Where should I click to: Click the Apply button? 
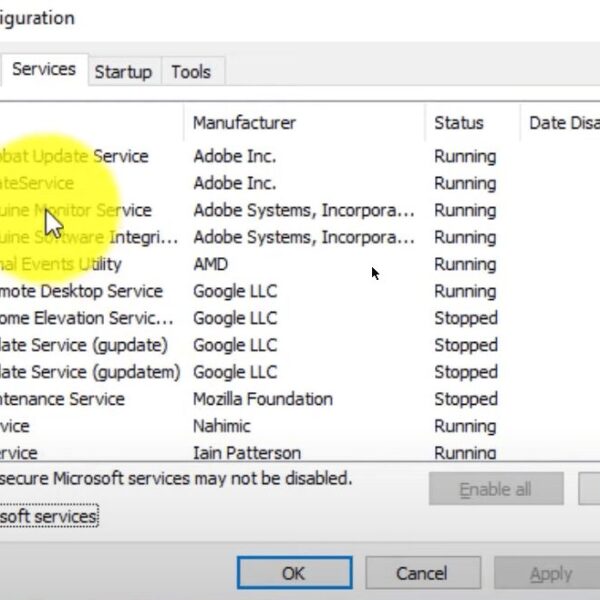pos(547,573)
